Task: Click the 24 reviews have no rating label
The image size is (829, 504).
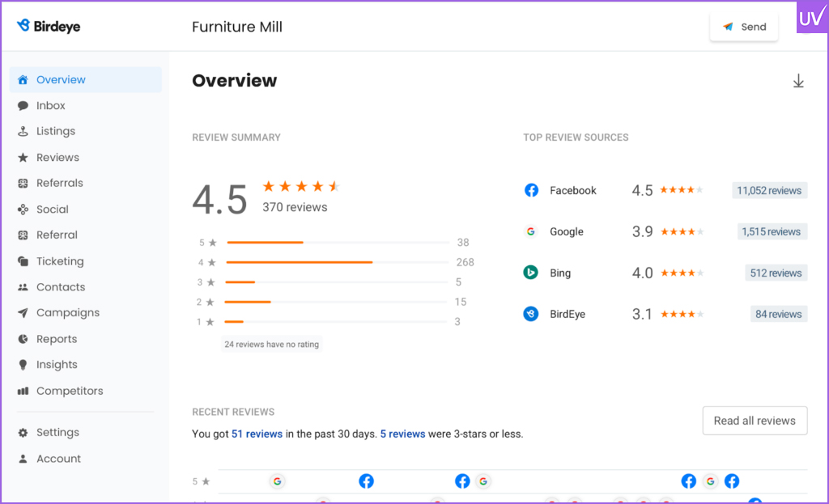Action: 272,345
